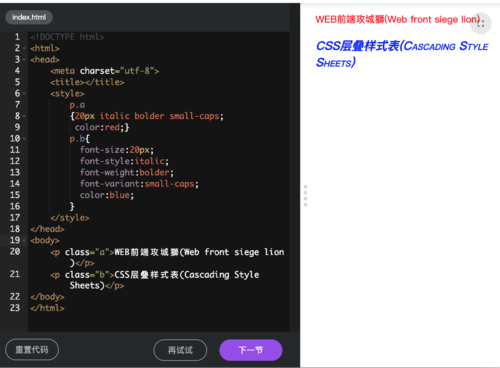Collapse the html tag fold arrow on line 2
500x368 pixels.
click(24, 48)
